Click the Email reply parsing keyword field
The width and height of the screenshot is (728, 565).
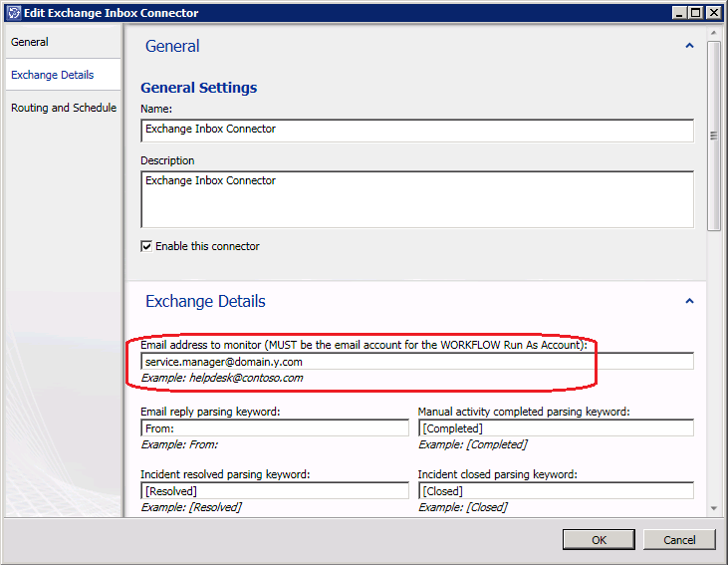point(275,428)
